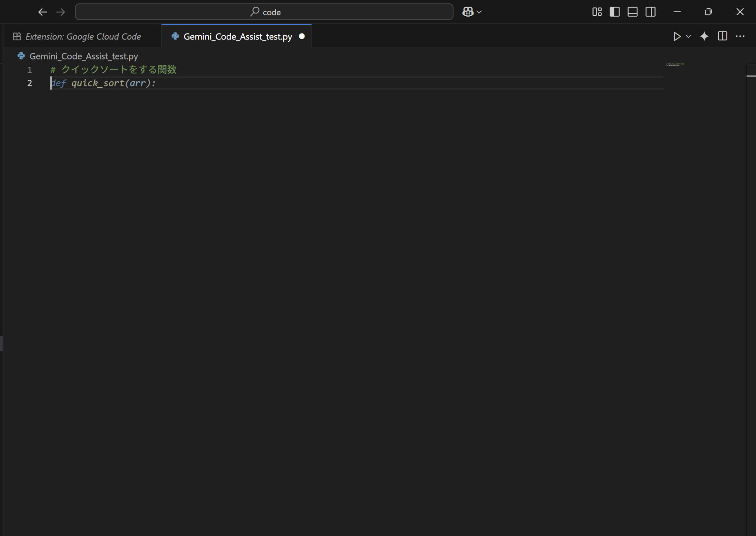Screen dimensions: 756x536
Task: Expand the run options dropdown arrow
Action: [688, 37]
